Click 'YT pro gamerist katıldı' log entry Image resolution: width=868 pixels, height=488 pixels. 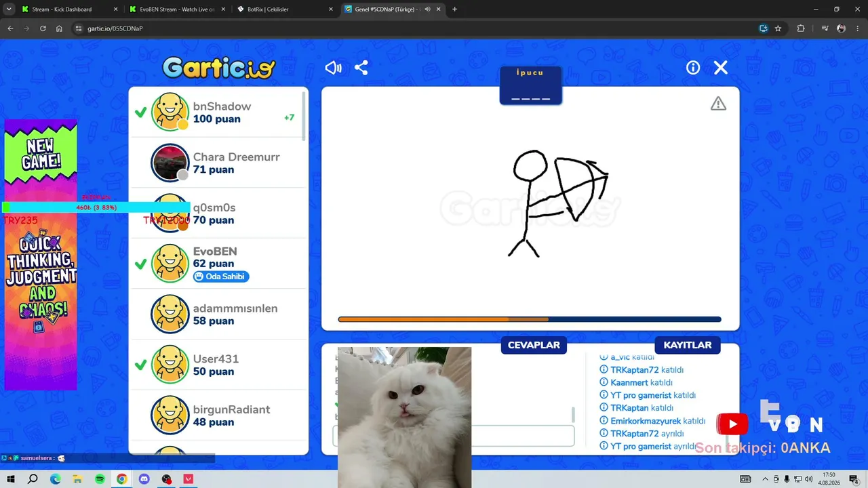[648, 395]
